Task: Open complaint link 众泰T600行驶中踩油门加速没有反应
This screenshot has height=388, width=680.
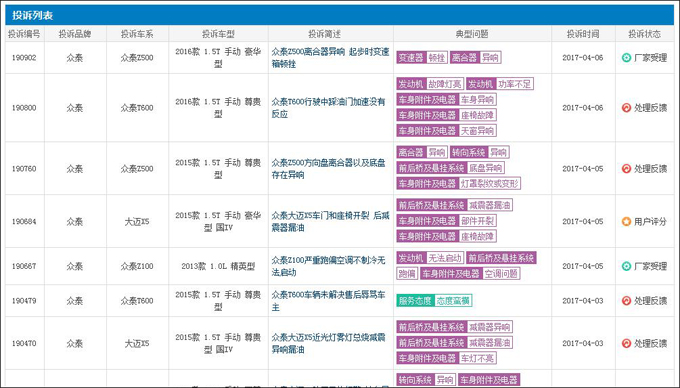Action: point(328,108)
